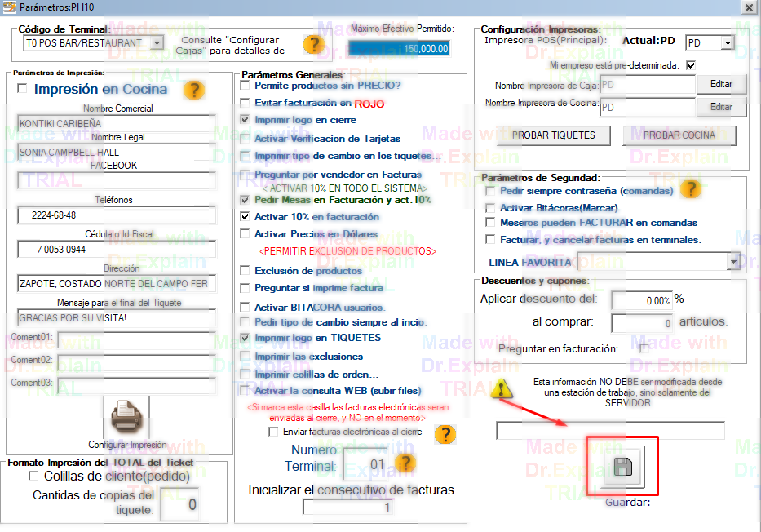Toggle Activar 10% en facturación checkbox
Image resolution: width=761 pixels, height=532 pixels.
(246, 217)
